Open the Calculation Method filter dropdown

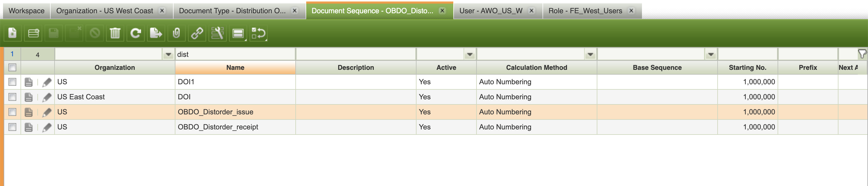590,54
